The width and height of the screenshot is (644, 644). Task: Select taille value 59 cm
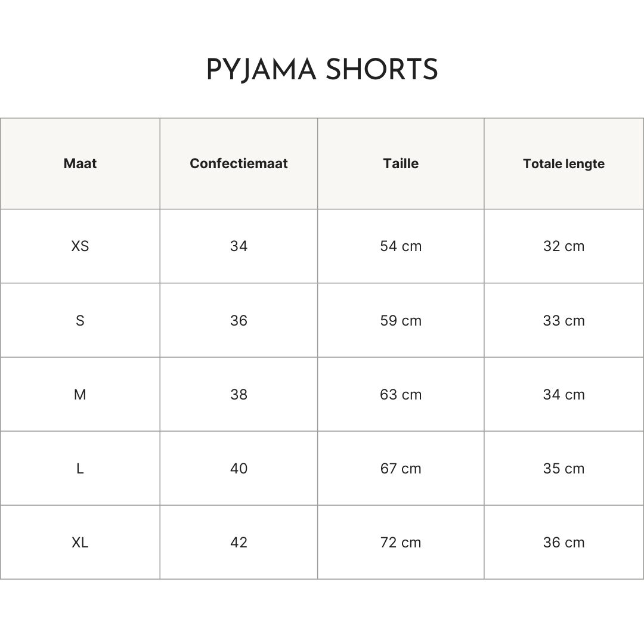click(x=401, y=320)
